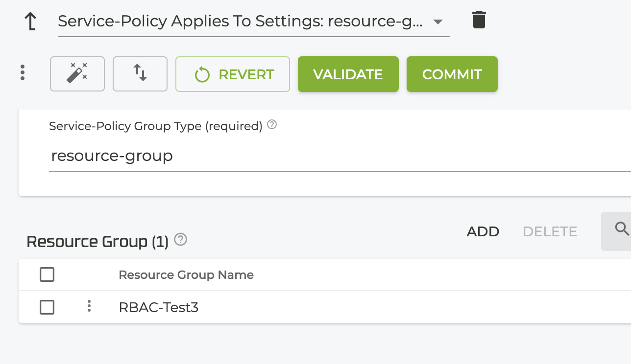Expand the Service-Policy Applies To Settings dropdown

[x=438, y=22]
